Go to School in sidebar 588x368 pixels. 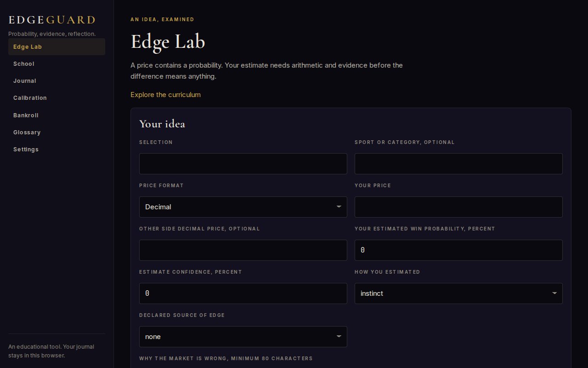(x=57, y=64)
